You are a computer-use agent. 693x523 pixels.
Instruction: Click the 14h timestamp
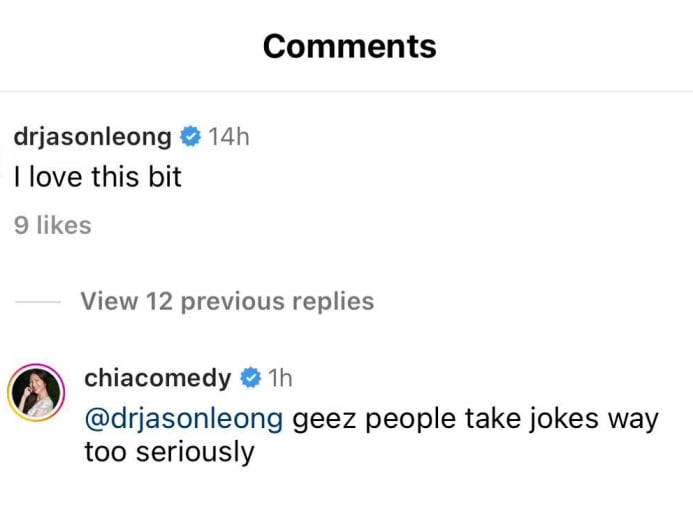pos(229,137)
